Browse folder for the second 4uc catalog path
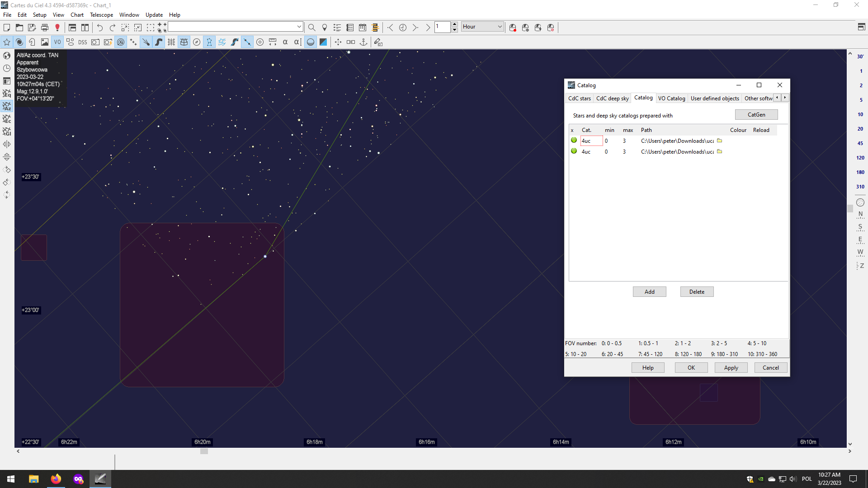 point(719,151)
